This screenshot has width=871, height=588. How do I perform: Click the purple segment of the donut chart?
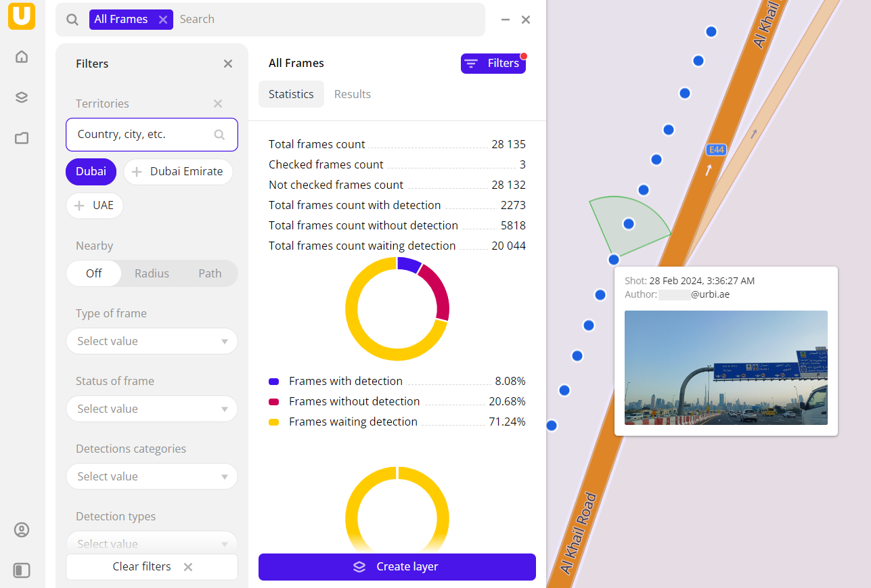pyautogui.click(x=409, y=265)
